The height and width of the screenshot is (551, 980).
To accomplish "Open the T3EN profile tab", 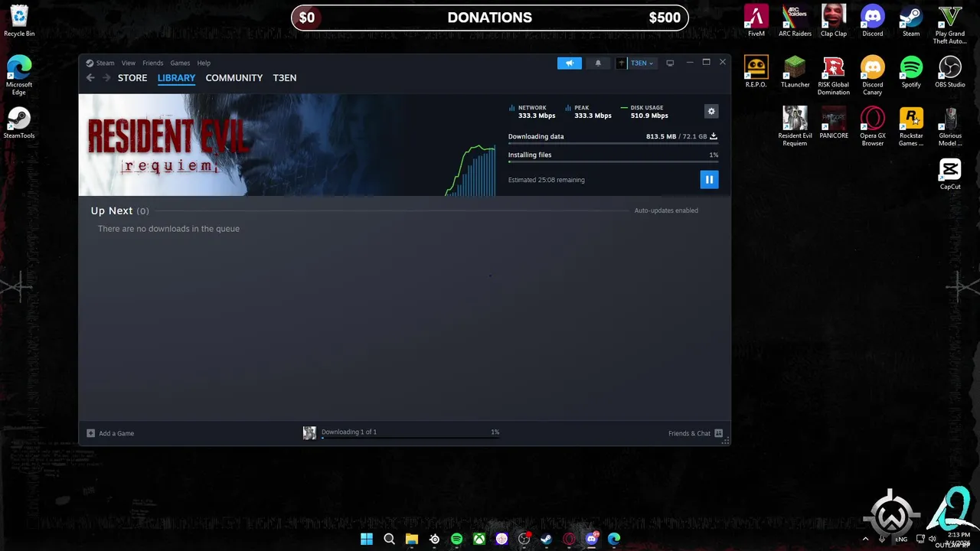I will tap(285, 78).
